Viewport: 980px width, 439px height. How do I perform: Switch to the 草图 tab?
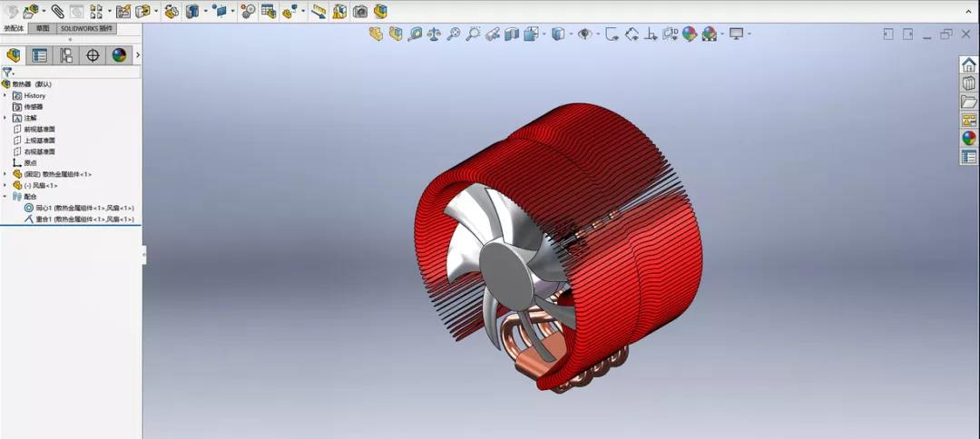point(43,28)
